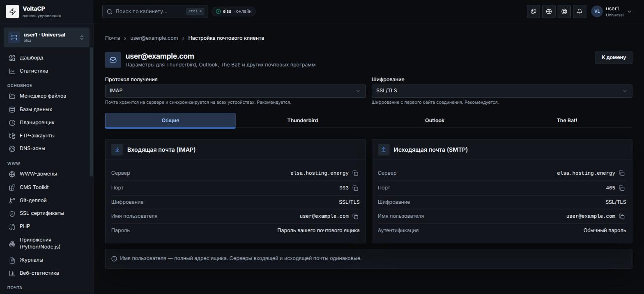This screenshot has width=644, height=294.
Task: Open the user1 profile menu in the header
Action: coord(612,11)
